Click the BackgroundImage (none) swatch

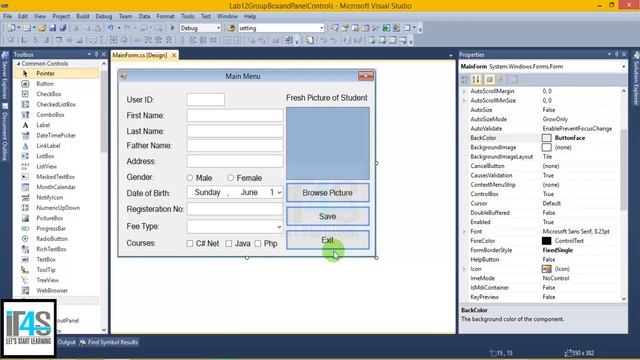click(x=547, y=147)
